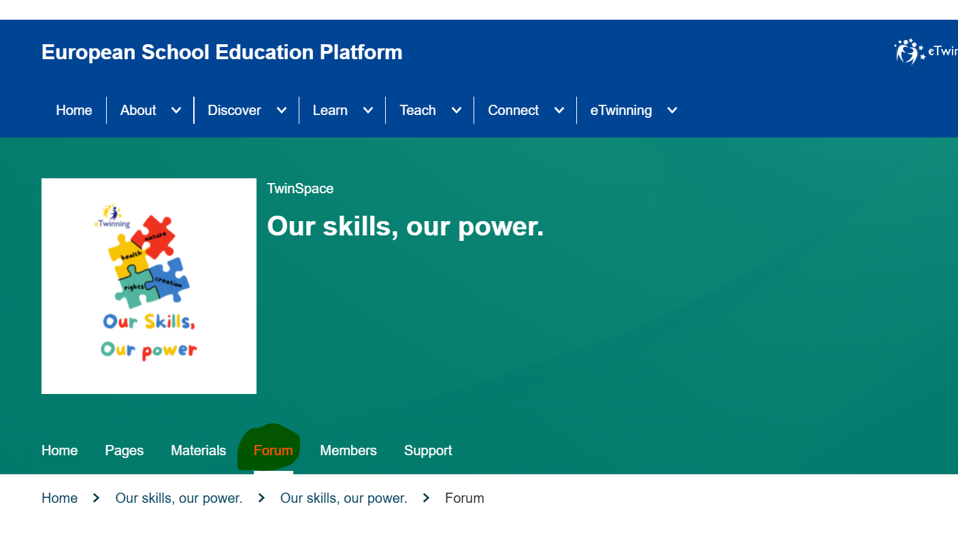958x560 pixels.
Task: Open the Teach menu item
Action: [x=418, y=110]
